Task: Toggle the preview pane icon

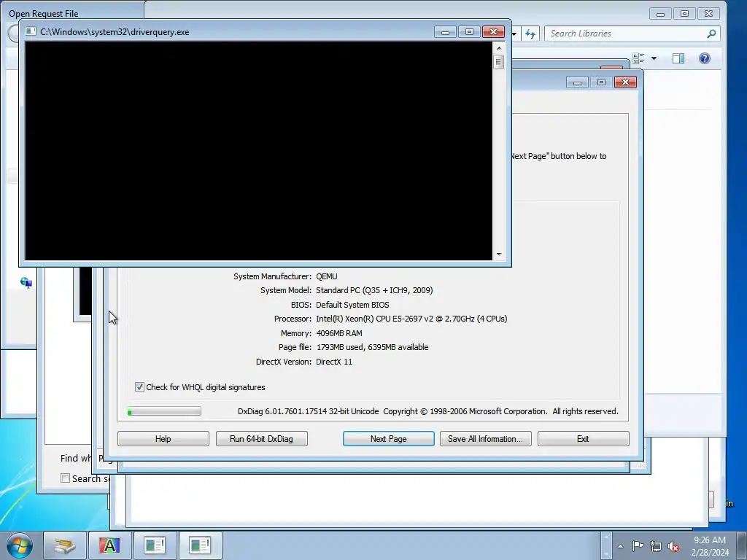Action: (678, 58)
